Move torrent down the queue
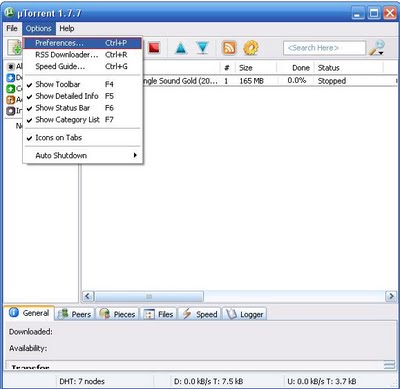400x389 pixels. [202, 48]
